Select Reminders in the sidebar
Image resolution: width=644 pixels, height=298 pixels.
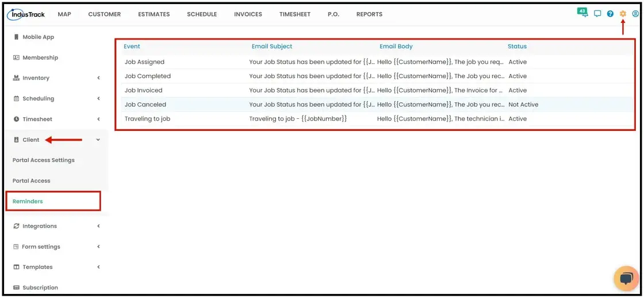click(x=28, y=202)
